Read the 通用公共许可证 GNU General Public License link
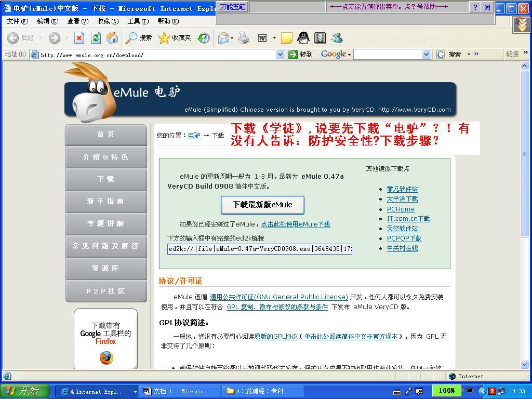 point(279,297)
